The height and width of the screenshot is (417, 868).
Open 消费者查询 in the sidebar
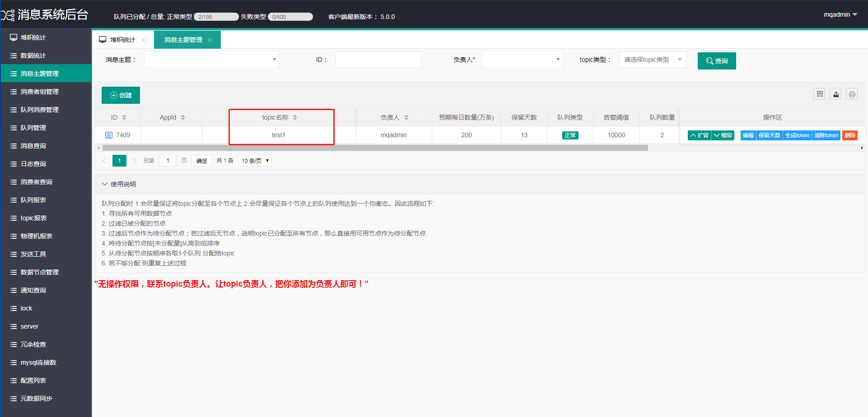tap(46, 182)
